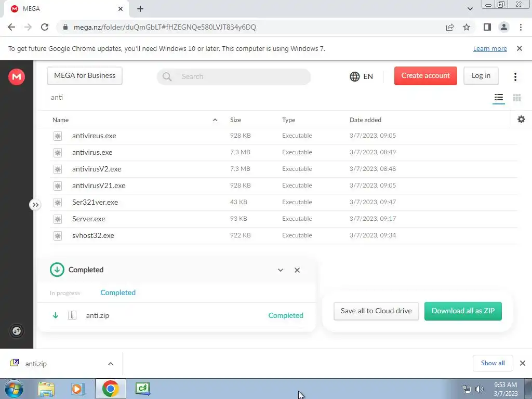This screenshot has width=532, height=399.
Task: Open the Chrome three-dot menu
Action: 521,27
